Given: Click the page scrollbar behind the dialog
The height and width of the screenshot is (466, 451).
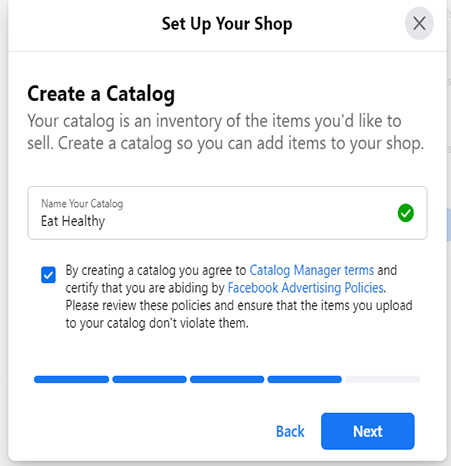Looking at the screenshot, I should pos(449,225).
